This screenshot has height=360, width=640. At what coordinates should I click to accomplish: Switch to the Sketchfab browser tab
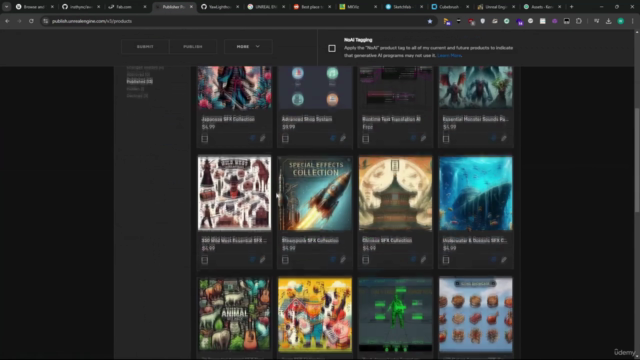403,7
